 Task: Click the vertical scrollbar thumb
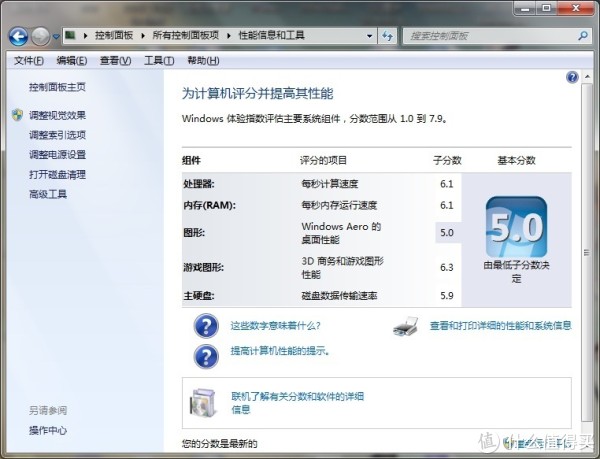pos(587,252)
